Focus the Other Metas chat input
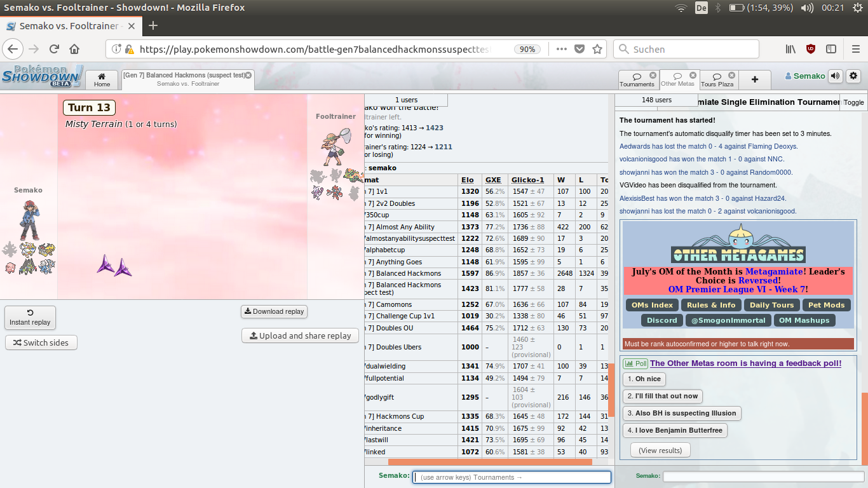 [x=764, y=476]
